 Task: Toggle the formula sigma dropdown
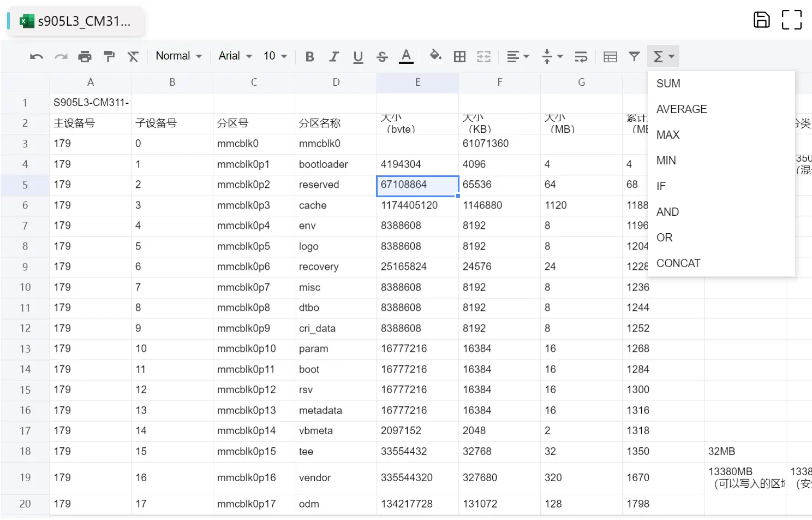click(x=664, y=56)
